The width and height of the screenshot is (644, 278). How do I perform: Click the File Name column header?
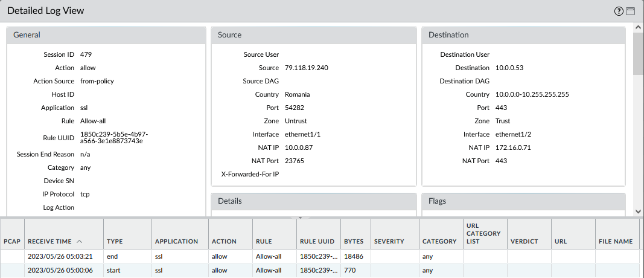(x=615, y=241)
